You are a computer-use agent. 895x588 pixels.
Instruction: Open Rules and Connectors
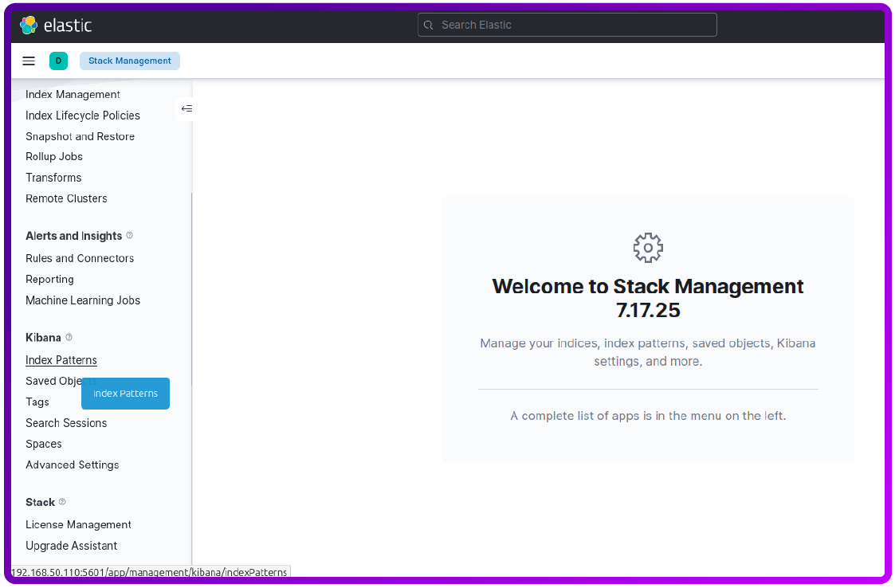click(x=80, y=258)
